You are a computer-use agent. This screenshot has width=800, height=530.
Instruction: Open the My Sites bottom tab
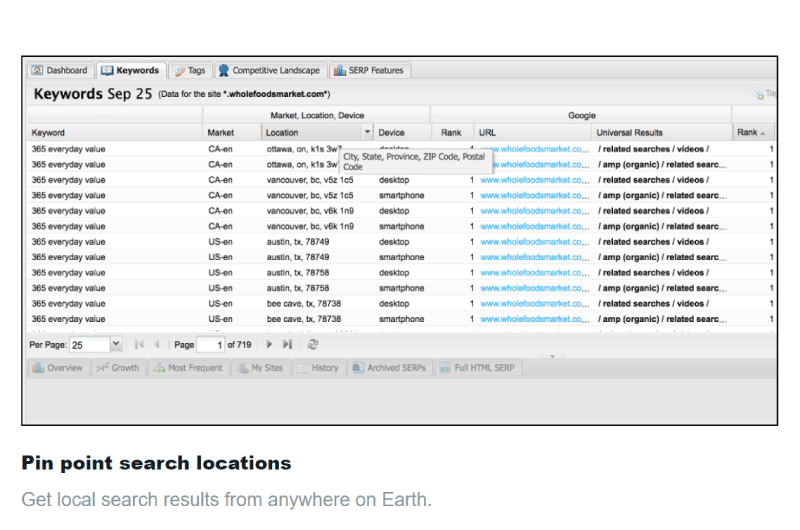[261, 368]
